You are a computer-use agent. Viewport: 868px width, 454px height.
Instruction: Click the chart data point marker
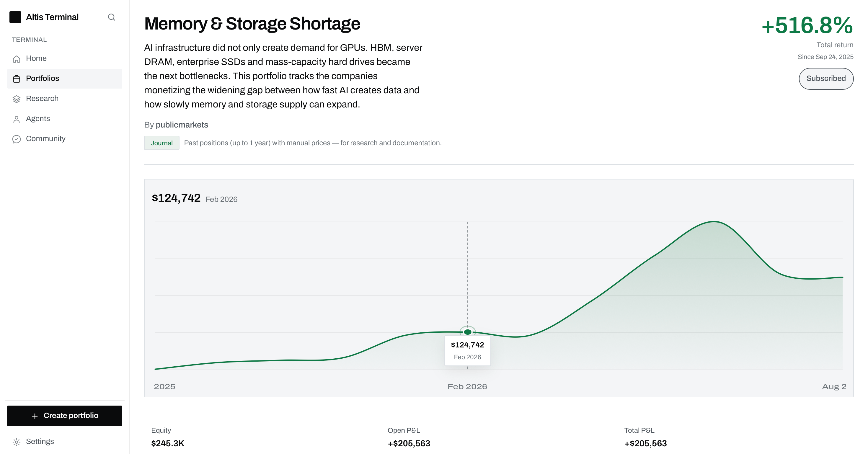[467, 332]
